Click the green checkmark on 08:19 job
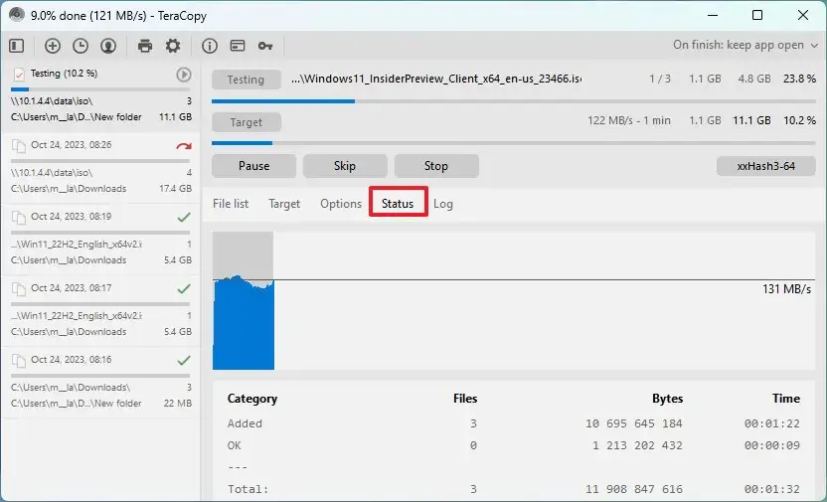 pyautogui.click(x=184, y=217)
